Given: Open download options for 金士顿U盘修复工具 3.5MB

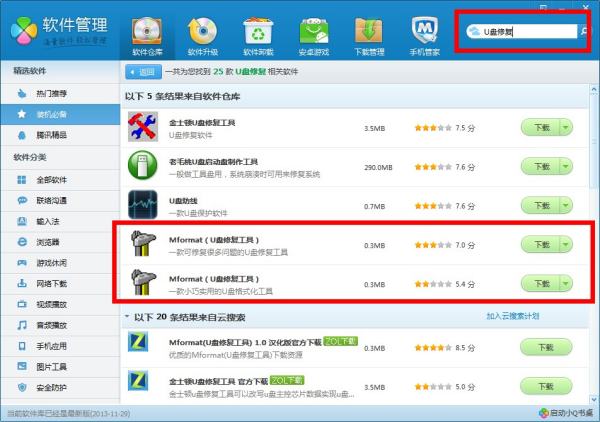Looking at the screenshot, I should click(566, 127).
